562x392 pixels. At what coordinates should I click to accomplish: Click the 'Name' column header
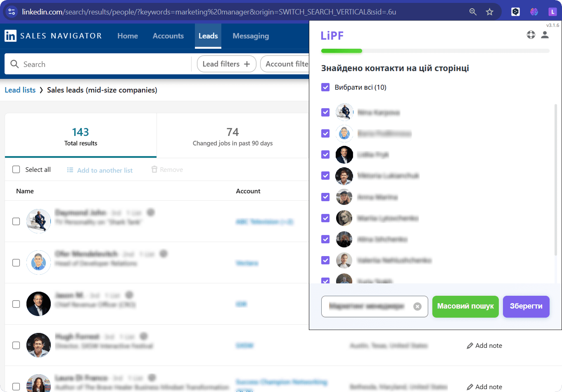tap(25, 191)
